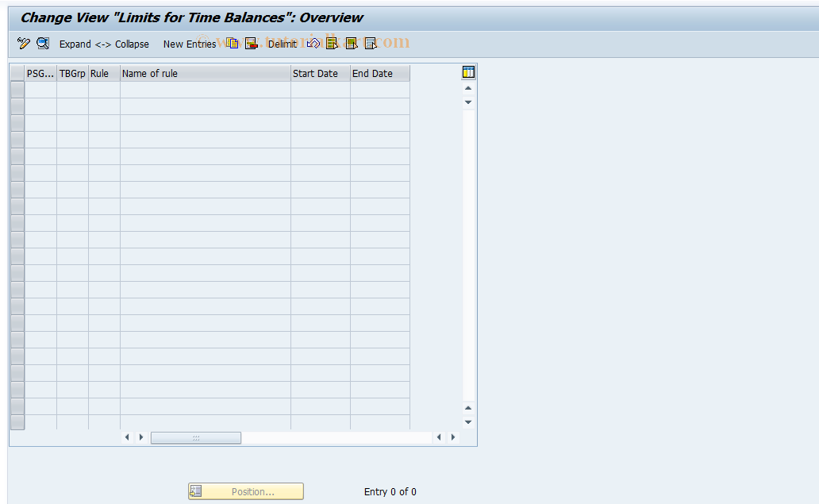Click the Start Date column header

coord(321,74)
